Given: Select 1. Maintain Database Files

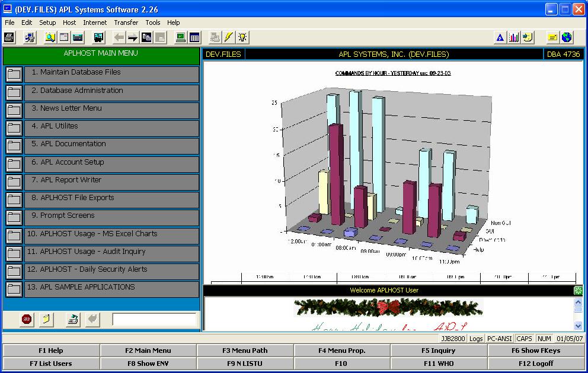Looking at the screenshot, I should tap(111, 74).
